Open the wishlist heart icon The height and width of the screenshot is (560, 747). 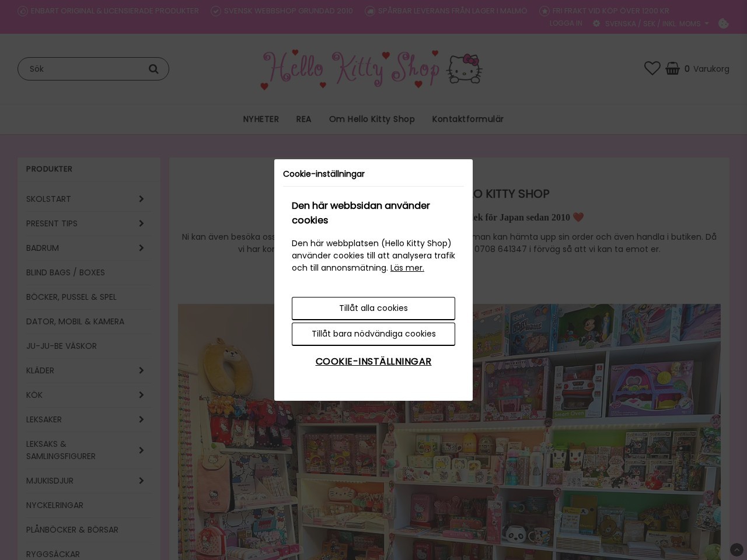coord(652,68)
